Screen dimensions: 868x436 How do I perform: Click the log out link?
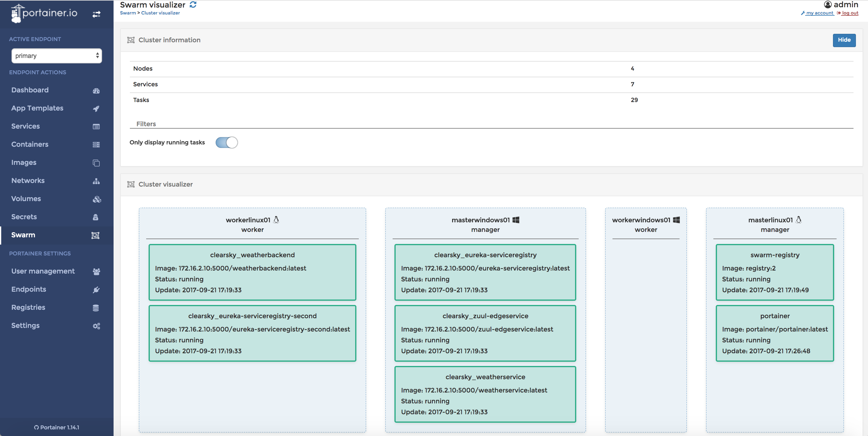[850, 13]
